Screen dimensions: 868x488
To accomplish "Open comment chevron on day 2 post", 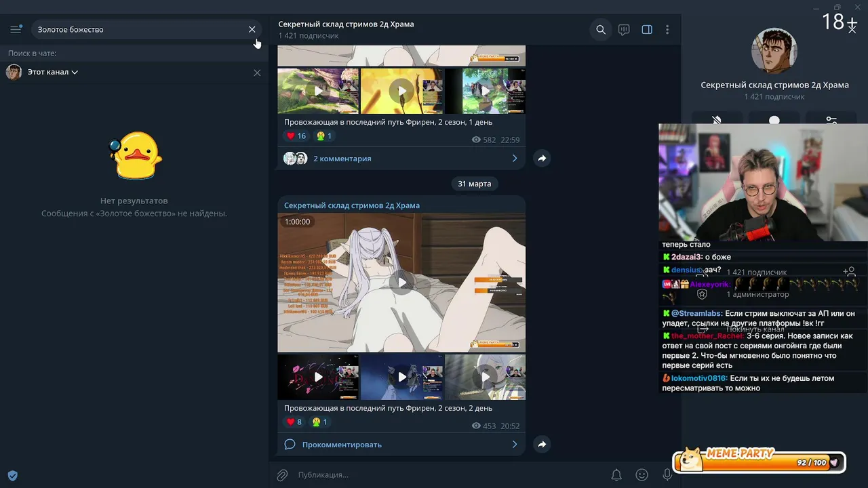I will coord(515,445).
